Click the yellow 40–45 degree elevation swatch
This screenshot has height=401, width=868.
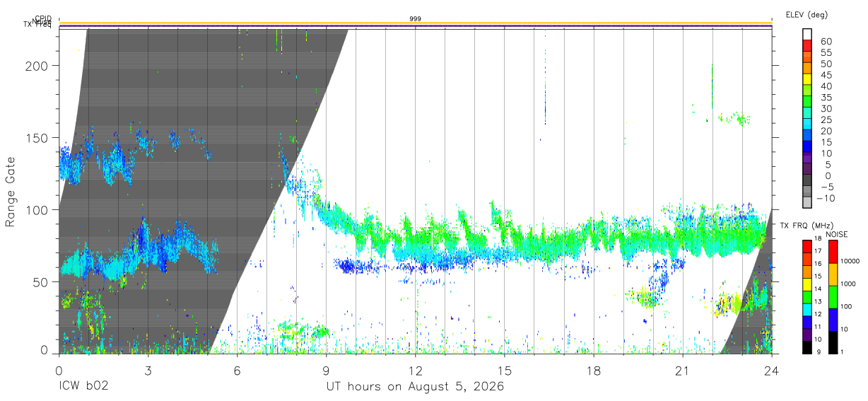(x=807, y=79)
